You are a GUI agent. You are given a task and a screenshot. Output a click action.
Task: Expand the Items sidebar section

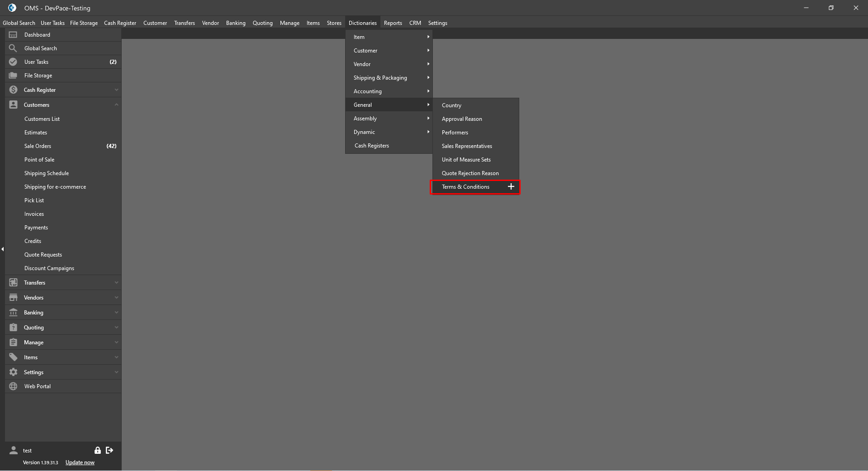[116, 357]
